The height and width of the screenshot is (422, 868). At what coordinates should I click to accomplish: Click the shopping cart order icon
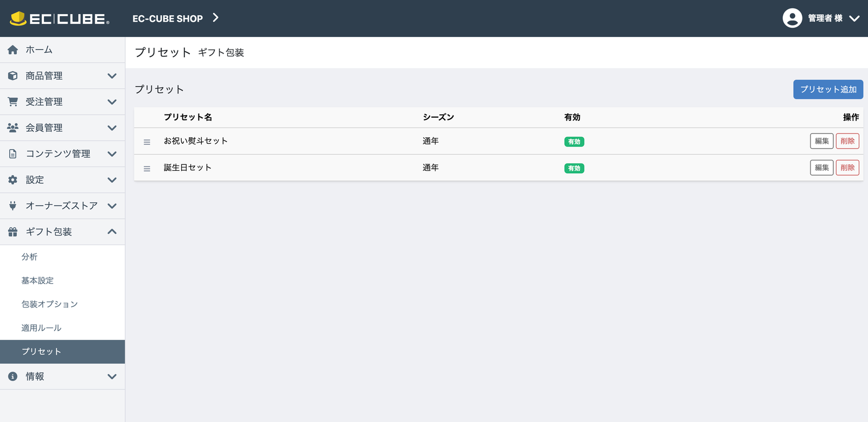pyautogui.click(x=13, y=102)
